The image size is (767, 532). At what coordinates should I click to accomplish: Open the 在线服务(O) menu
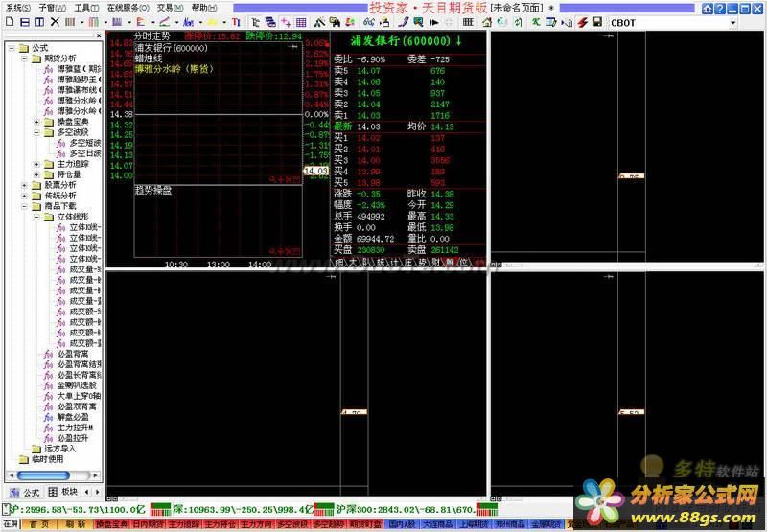(x=128, y=8)
